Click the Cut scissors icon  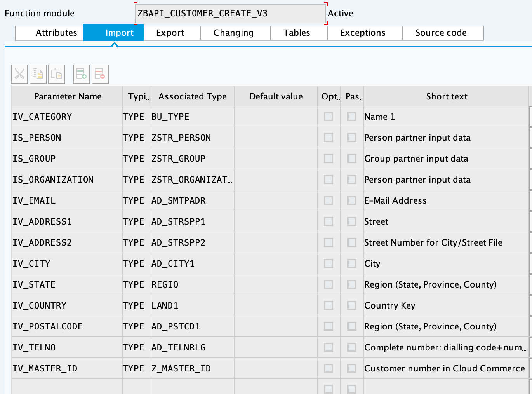[19, 74]
